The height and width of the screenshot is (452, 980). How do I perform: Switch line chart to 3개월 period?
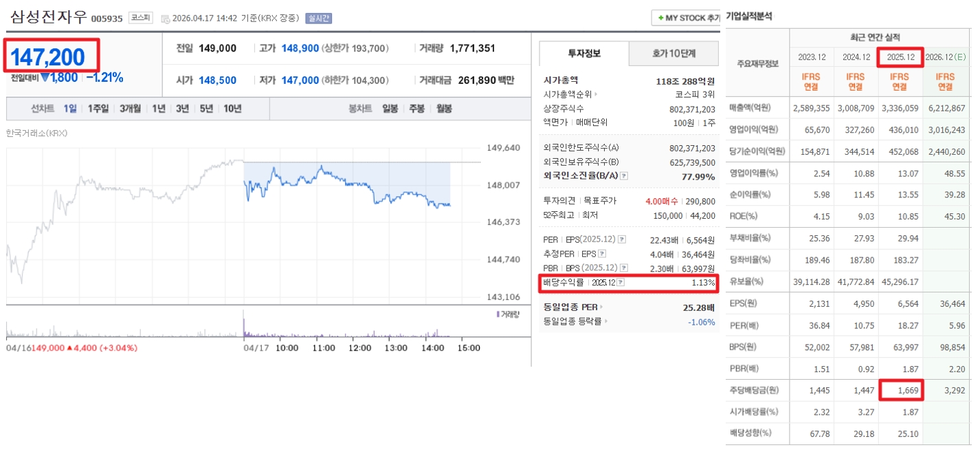(130, 109)
